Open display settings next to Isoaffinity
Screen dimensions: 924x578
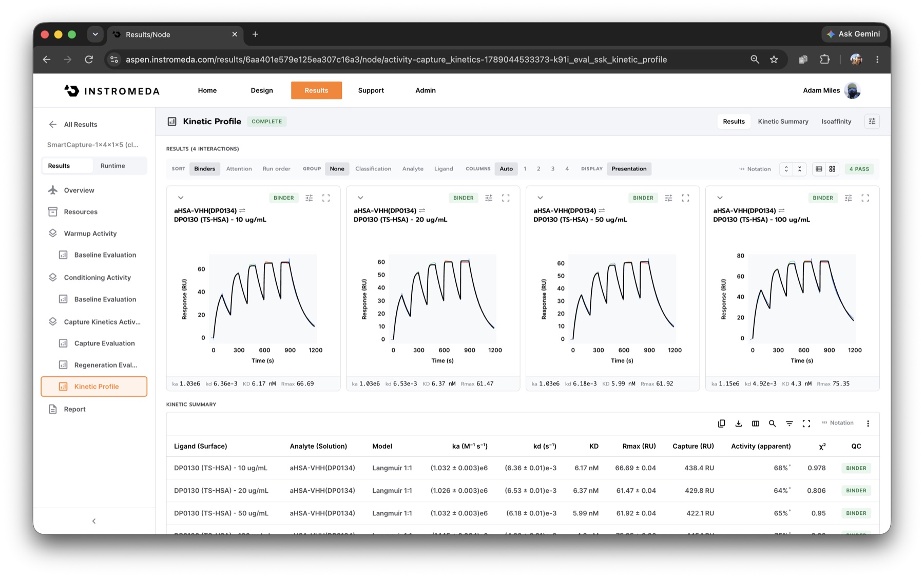[872, 121]
